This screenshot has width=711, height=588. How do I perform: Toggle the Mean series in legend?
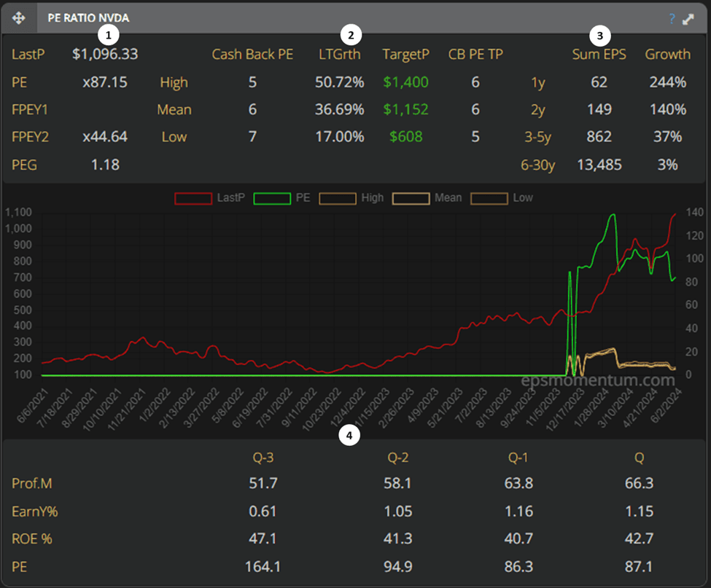point(427,198)
